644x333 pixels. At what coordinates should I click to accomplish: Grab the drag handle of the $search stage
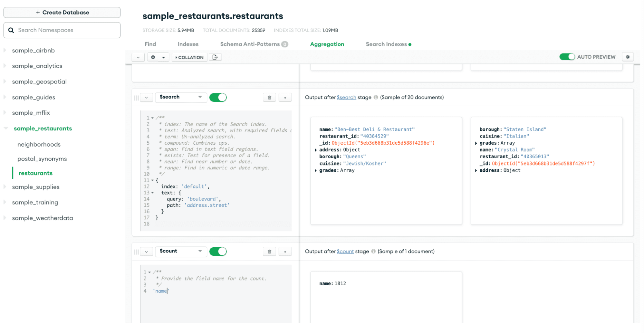[136, 98]
